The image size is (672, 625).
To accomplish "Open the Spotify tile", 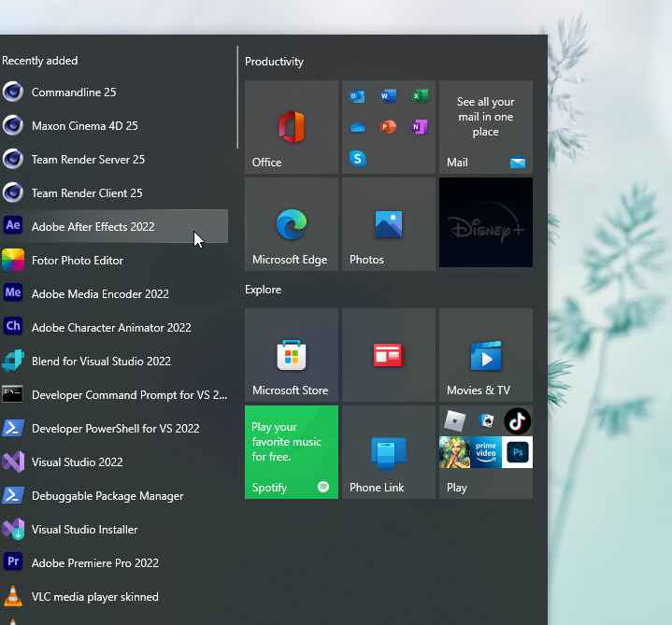I will pyautogui.click(x=292, y=452).
